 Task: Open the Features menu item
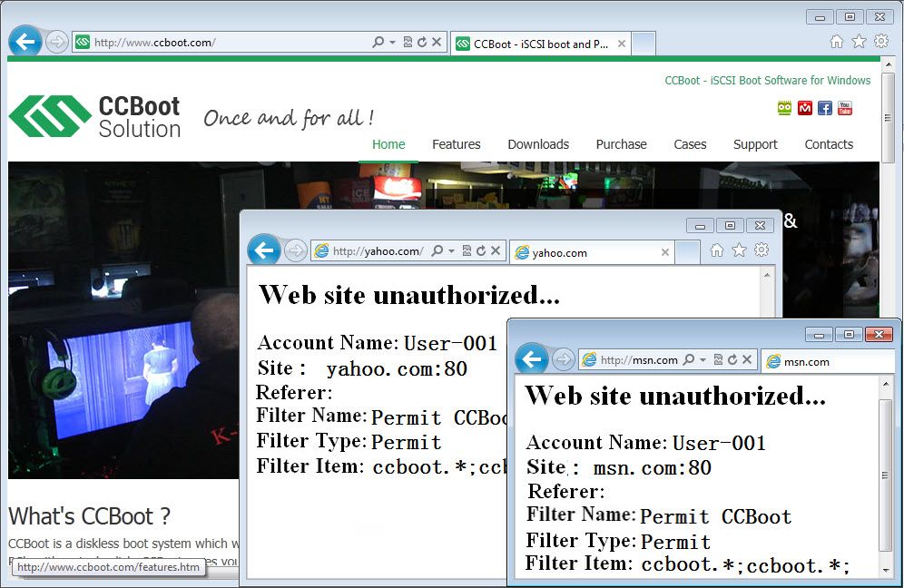point(456,144)
